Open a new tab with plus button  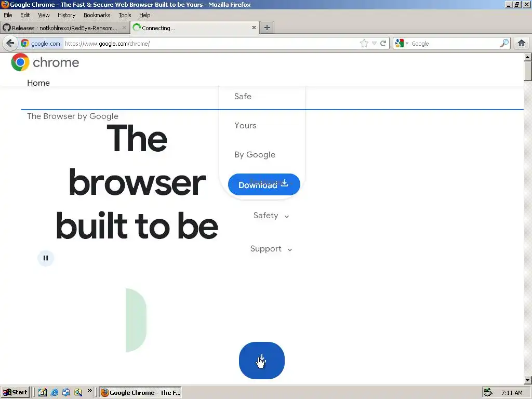coord(267,28)
